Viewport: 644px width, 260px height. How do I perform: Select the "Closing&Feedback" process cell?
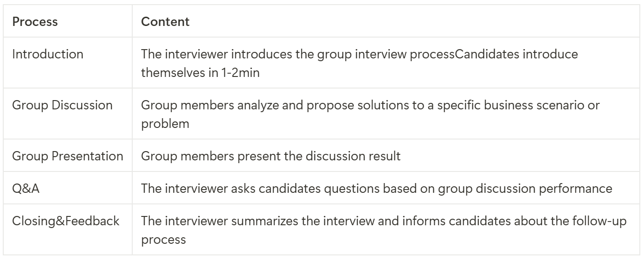(65, 222)
